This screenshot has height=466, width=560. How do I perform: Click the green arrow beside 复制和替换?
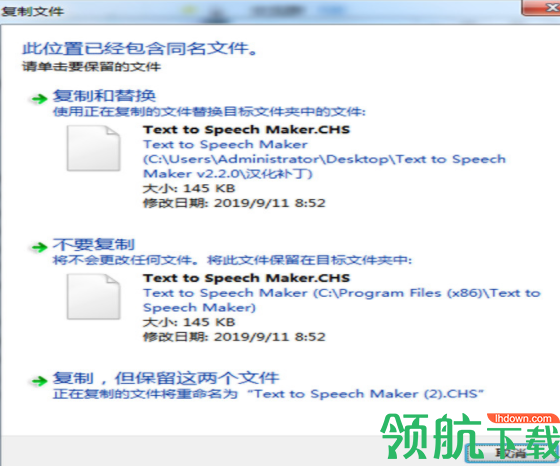[39, 98]
